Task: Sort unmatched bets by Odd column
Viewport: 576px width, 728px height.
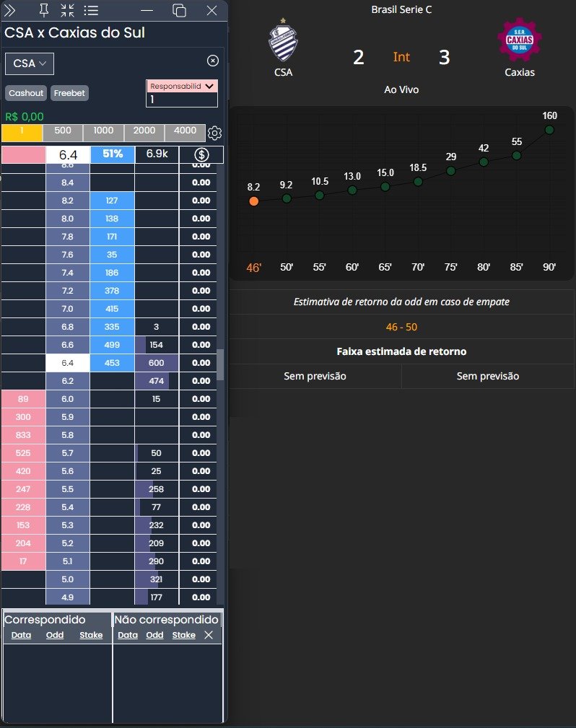Action: pos(154,635)
